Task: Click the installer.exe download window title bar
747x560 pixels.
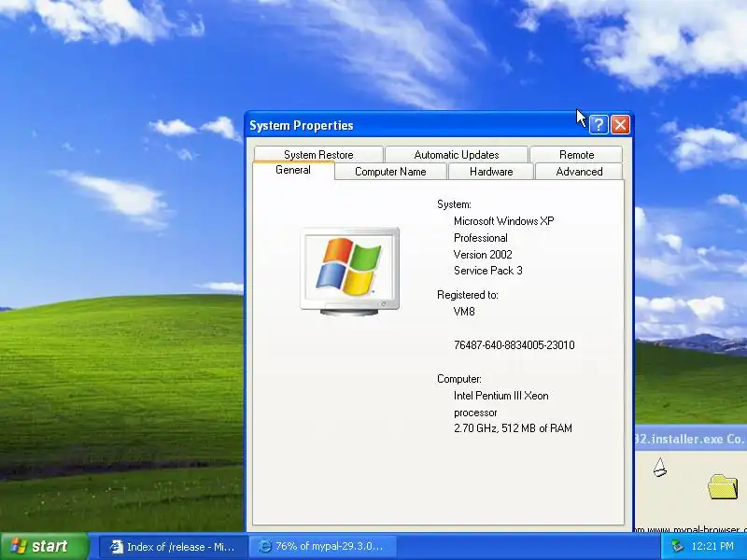Action: point(691,439)
